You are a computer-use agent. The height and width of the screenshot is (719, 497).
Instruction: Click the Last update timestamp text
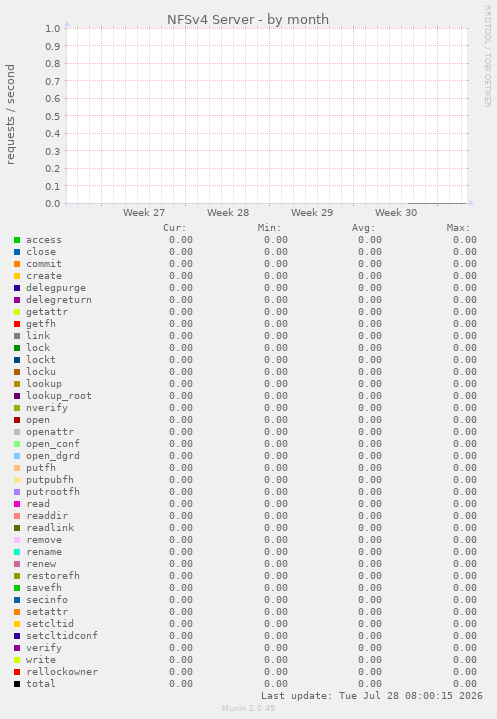pyautogui.click(x=372, y=696)
